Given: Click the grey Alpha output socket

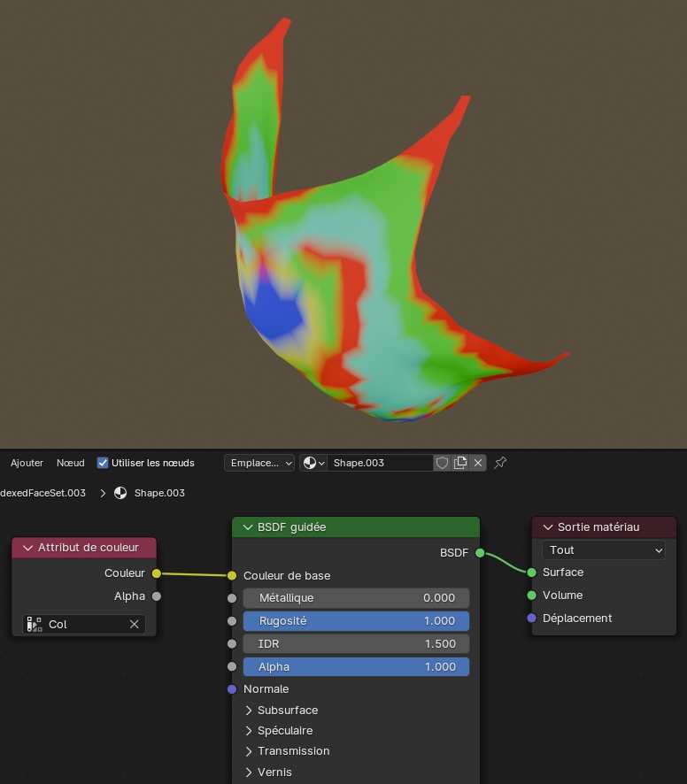Looking at the screenshot, I should tap(157, 596).
